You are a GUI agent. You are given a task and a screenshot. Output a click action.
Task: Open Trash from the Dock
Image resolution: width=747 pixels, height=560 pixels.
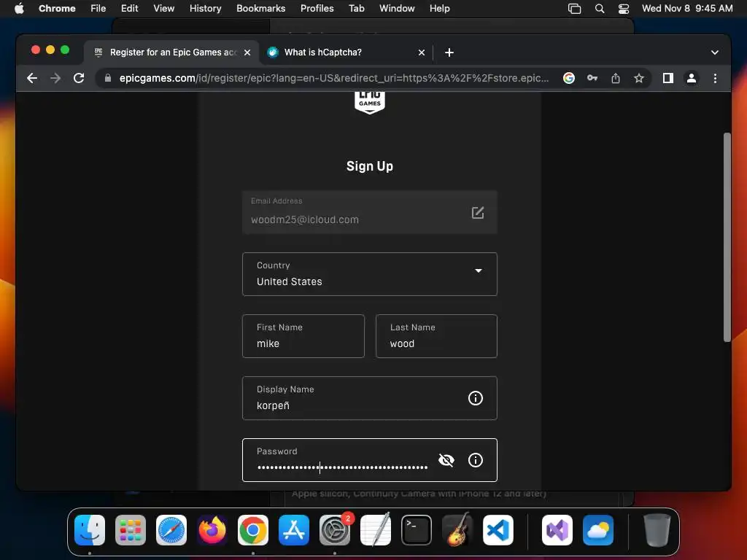pos(657,530)
